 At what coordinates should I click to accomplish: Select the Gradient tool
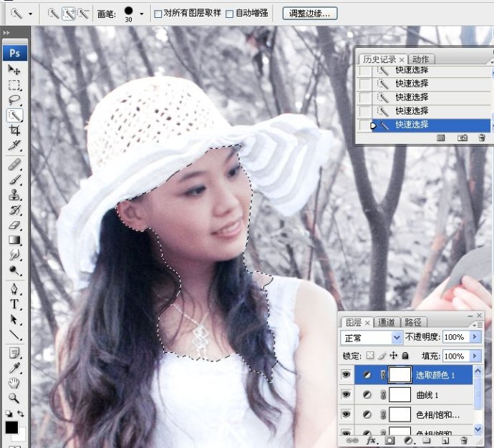[x=14, y=240]
